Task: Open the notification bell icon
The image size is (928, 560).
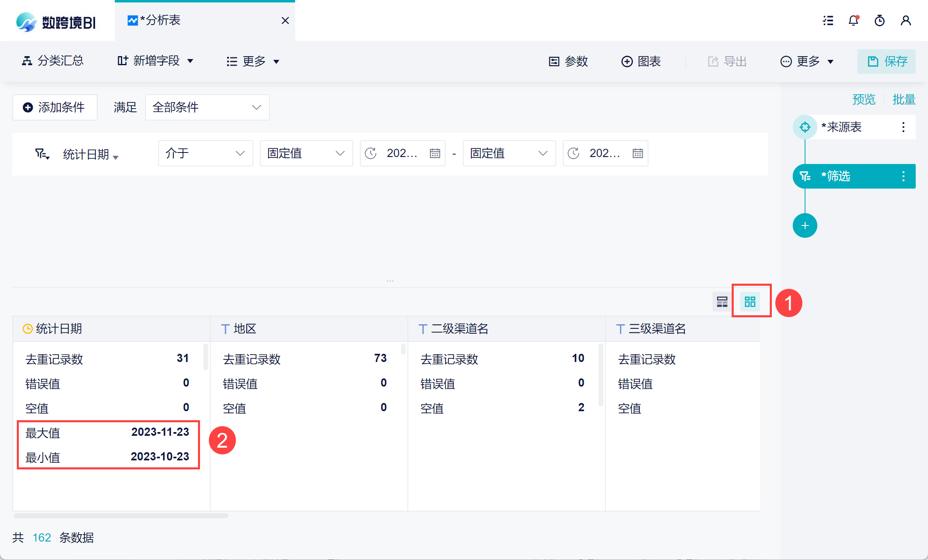Action: tap(853, 20)
